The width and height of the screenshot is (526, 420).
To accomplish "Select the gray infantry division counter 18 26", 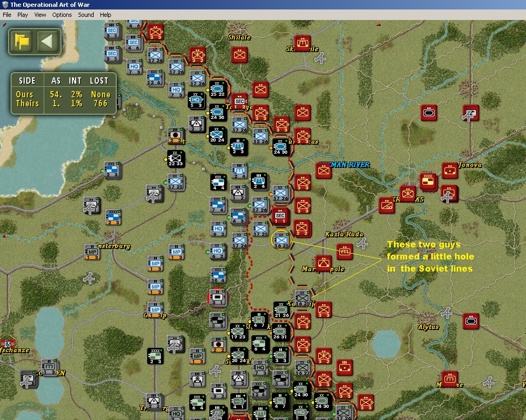I will point(261,136).
